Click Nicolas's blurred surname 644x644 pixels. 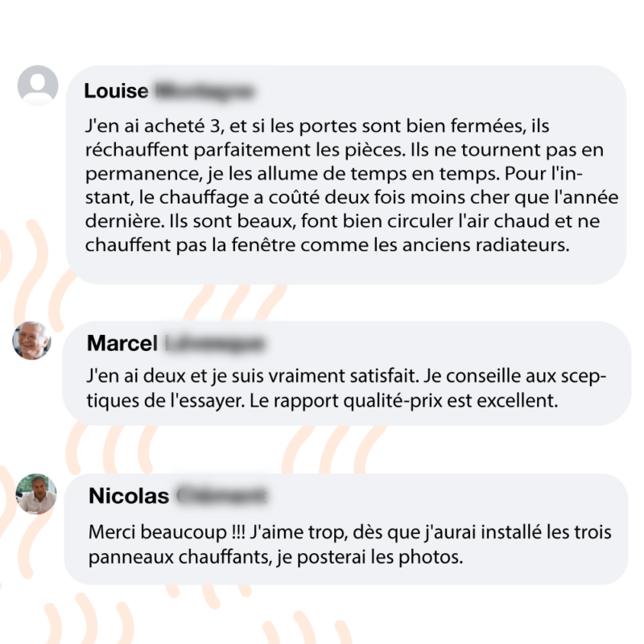[222, 496]
